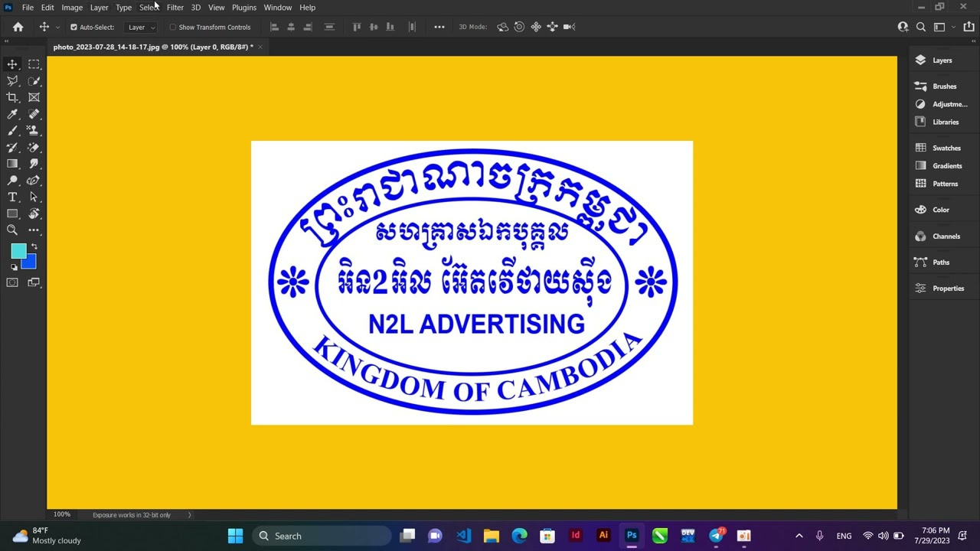Activate the Crop tool
The height and width of the screenshot is (551, 980).
point(12,97)
